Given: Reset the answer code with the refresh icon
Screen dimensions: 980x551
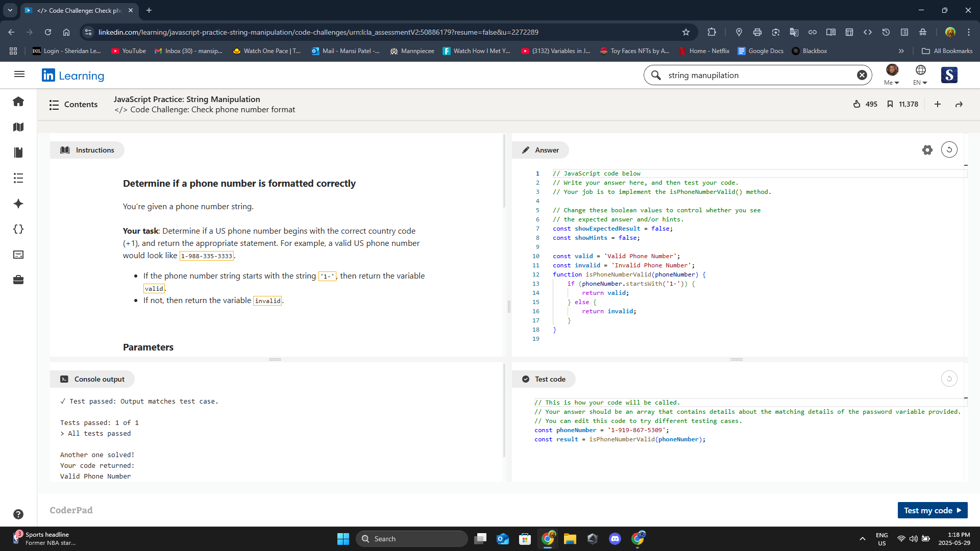Looking at the screenshot, I should tap(949, 150).
